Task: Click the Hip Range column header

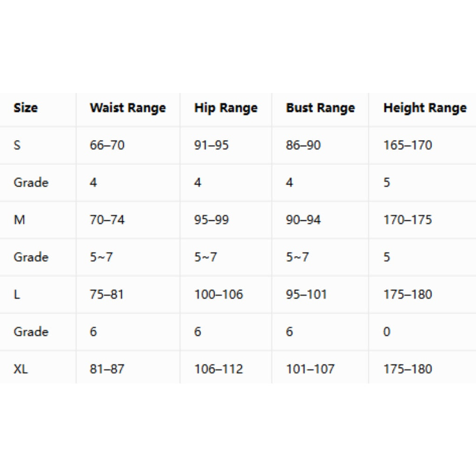Action: coord(226,108)
